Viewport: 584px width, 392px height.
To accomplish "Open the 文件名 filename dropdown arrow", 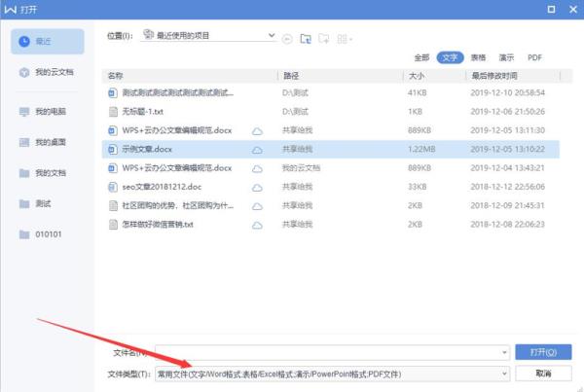I will pos(503,351).
